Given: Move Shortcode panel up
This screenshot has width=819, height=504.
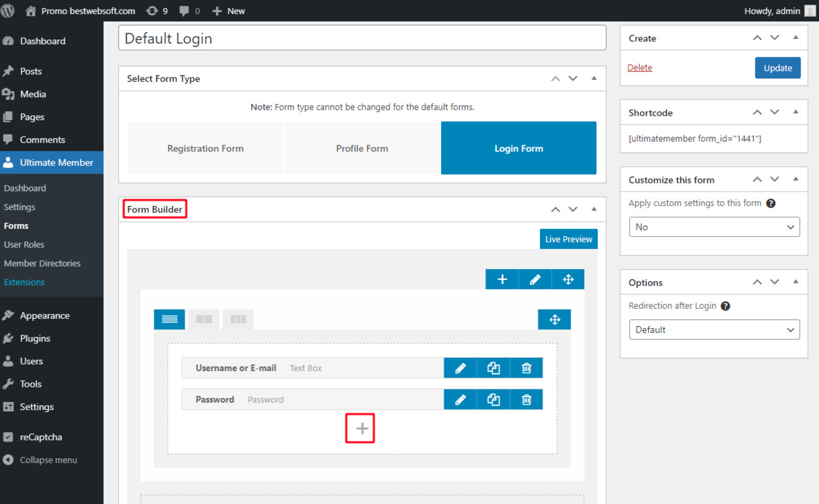Looking at the screenshot, I should point(757,113).
